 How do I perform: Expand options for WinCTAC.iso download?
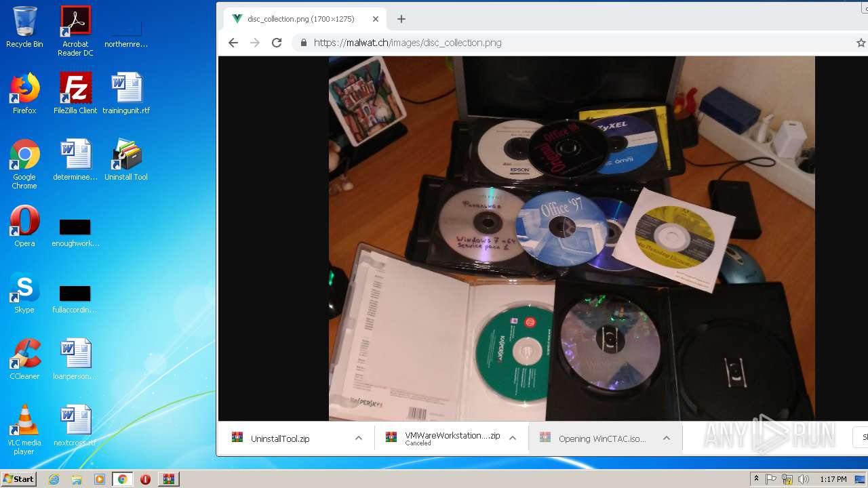[667, 439]
